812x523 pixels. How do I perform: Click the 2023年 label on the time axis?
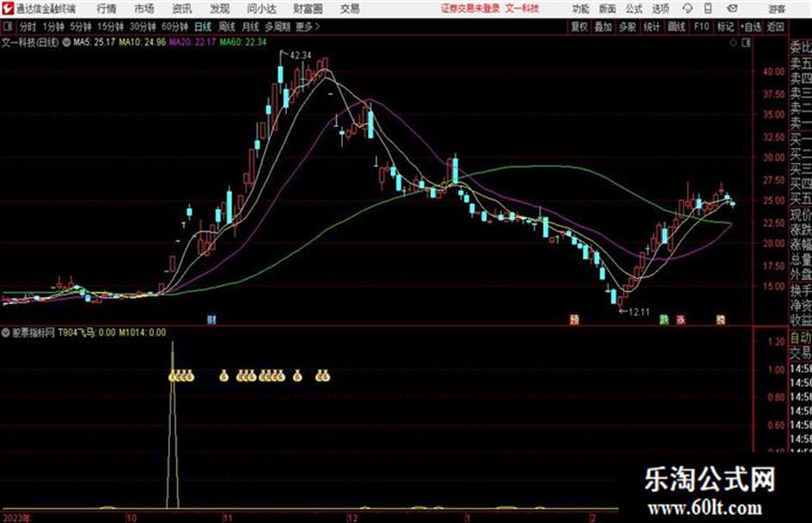pyautogui.click(x=16, y=518)
